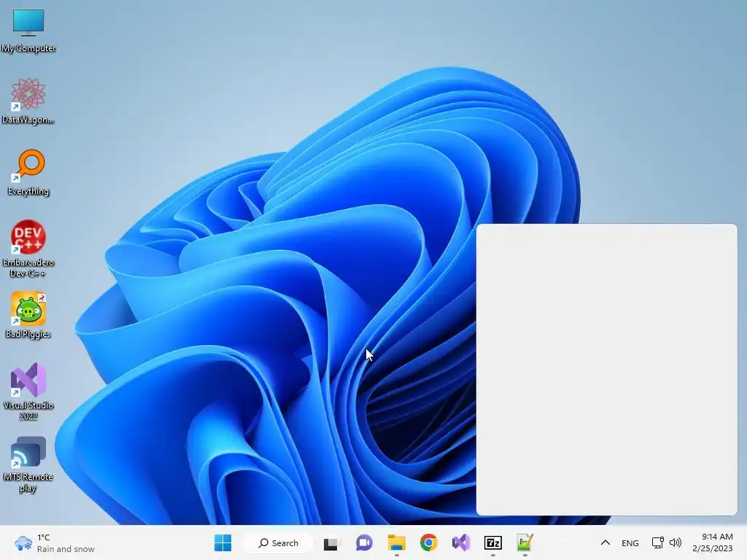The image size is (747, 560).
Task: Select the MTS Remote play shortcut
Action: [28, 464]
